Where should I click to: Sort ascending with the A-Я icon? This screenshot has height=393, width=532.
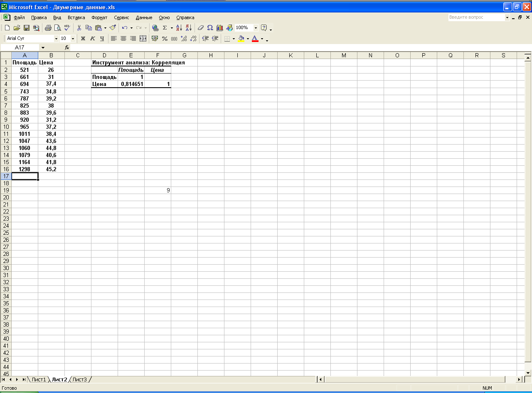[179, 28]
